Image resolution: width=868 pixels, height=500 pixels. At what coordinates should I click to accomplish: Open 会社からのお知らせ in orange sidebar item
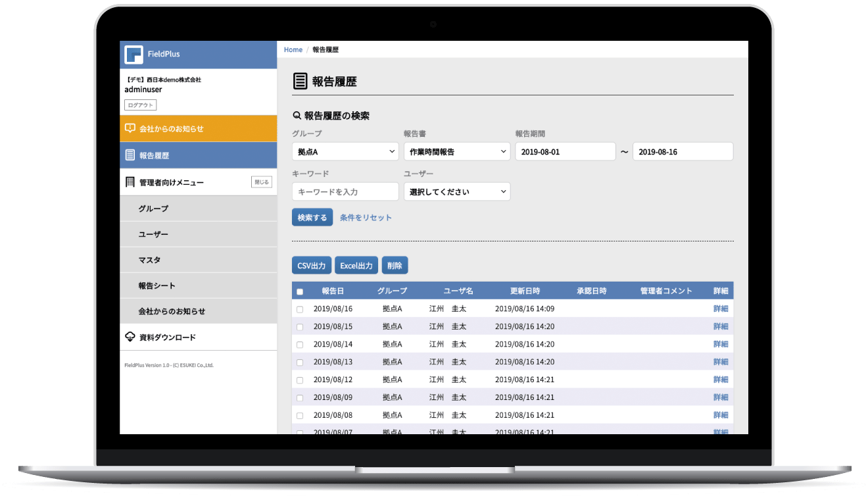(x=199, y=128)
